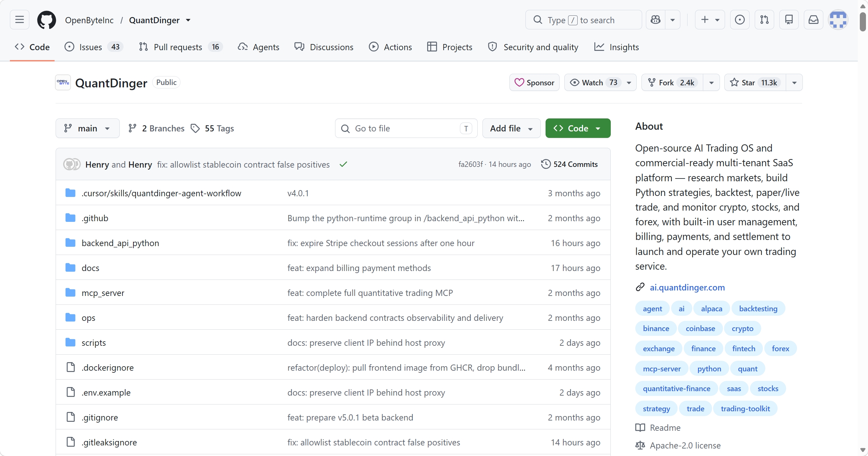868x456 pixels.
Task: View the green check status icon
Action: click(343, 165)
